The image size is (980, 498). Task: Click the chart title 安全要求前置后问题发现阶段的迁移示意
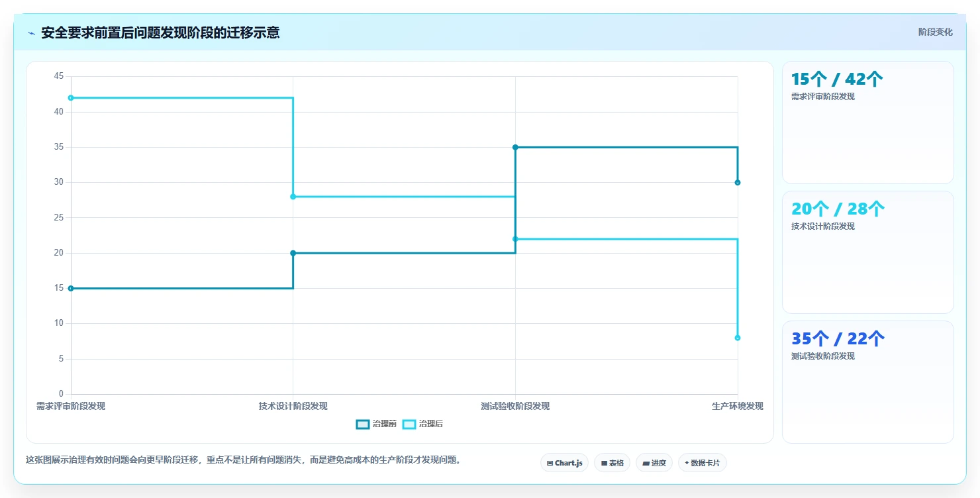point(160,32)
